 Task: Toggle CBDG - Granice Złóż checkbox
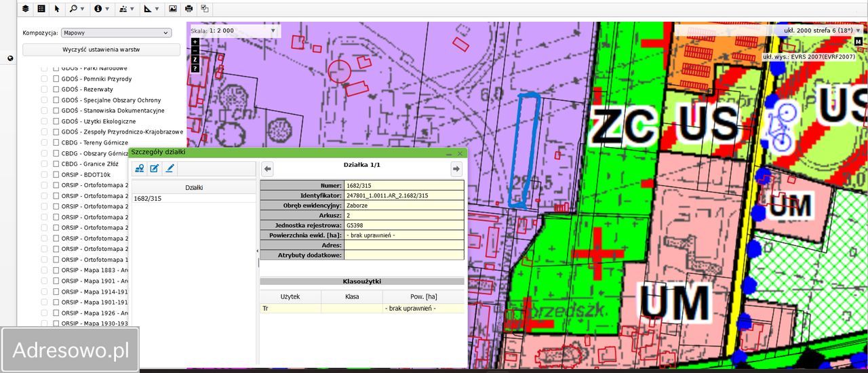tap(56, 163)
